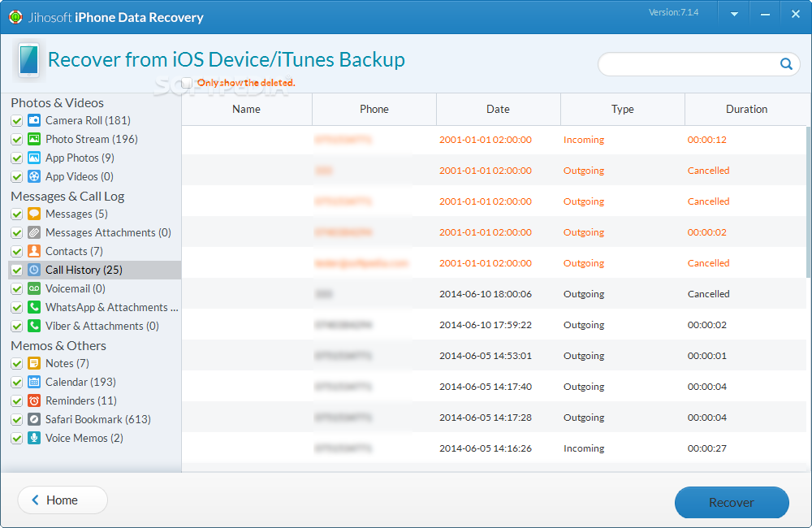Sort by the Type column header
The width and height of the screenshot is (812, 528).
(x=623, y=110)
